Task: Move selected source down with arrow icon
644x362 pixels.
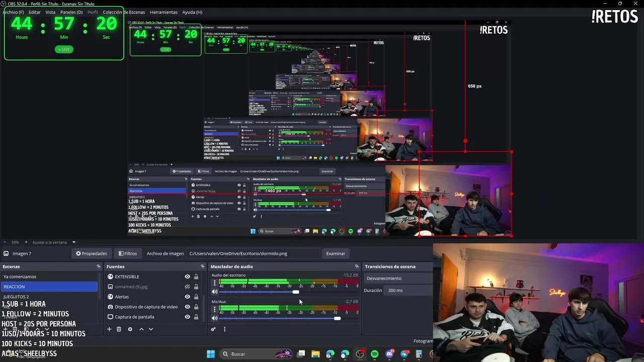Action: (150, 329)
